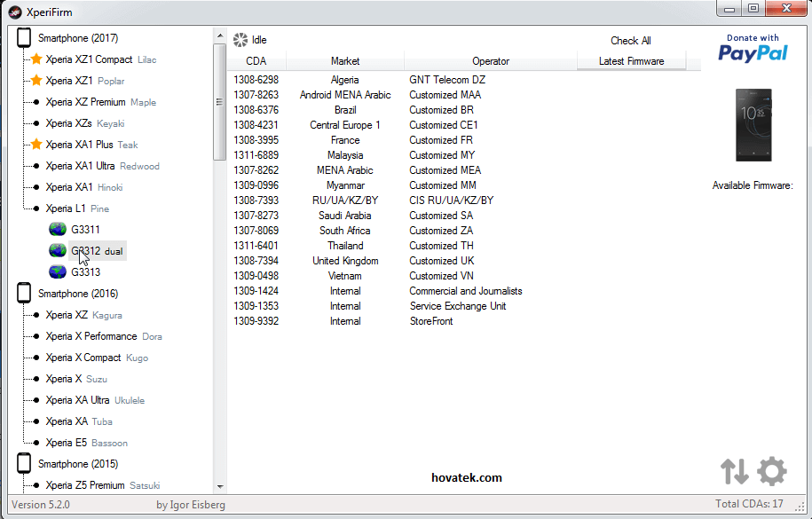Viewport: 812px width, 519px height.
Task: Click Total CDAs: 17 status text
Action: 749,504
